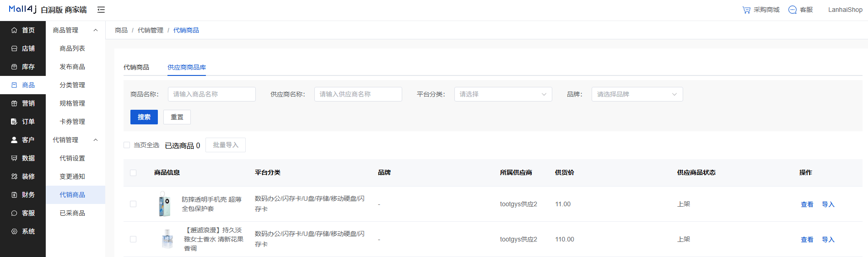The width and height of the screenshot is (868, 257).
Task: Click 查看 for 防摔透明手机壳 row
Action: (807, 204)
